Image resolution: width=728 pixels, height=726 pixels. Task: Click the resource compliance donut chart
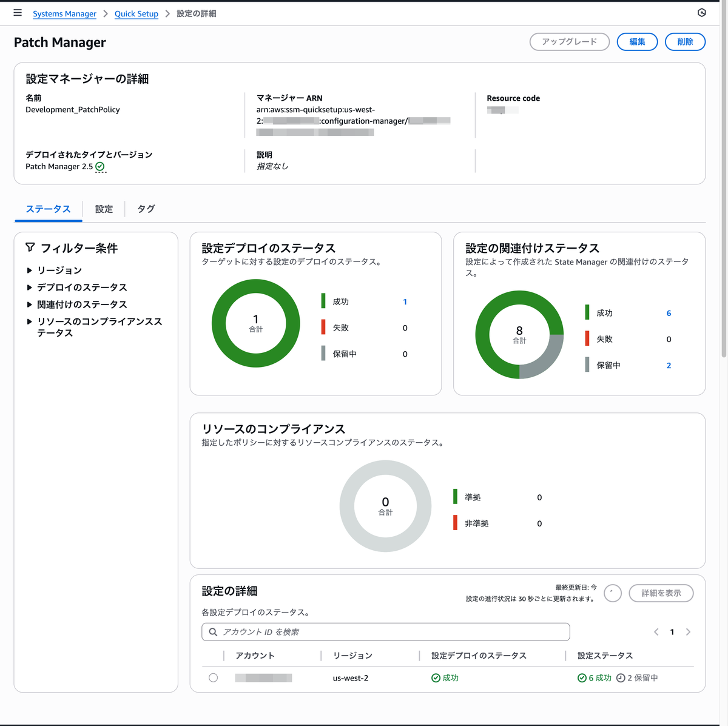[385, 506]
